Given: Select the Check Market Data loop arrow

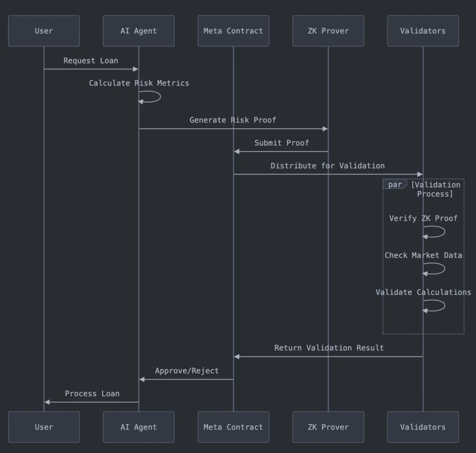Looking at the screenshot, I should (x=439, y=269).
